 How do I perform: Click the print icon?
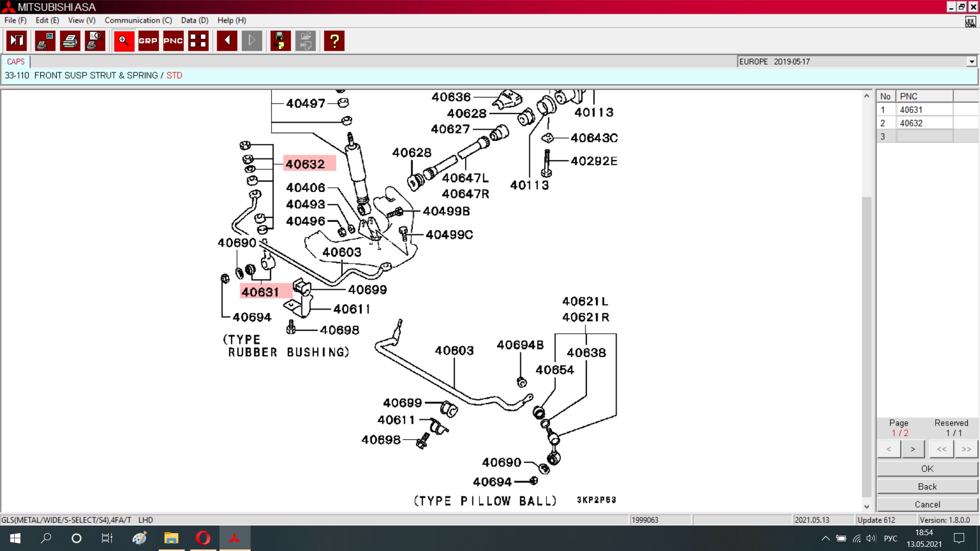click(x=70, y=41)
